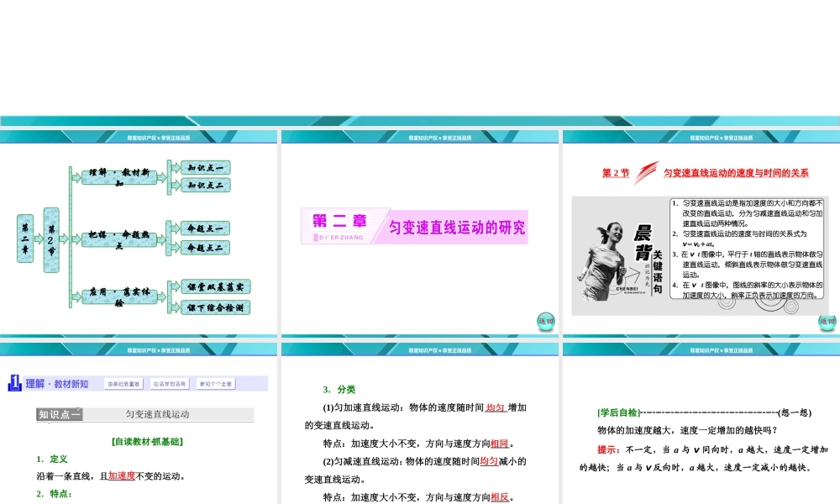Select the 知识点二 box in outline
Screen dimensions: 840x504
[x=206, y=186]
